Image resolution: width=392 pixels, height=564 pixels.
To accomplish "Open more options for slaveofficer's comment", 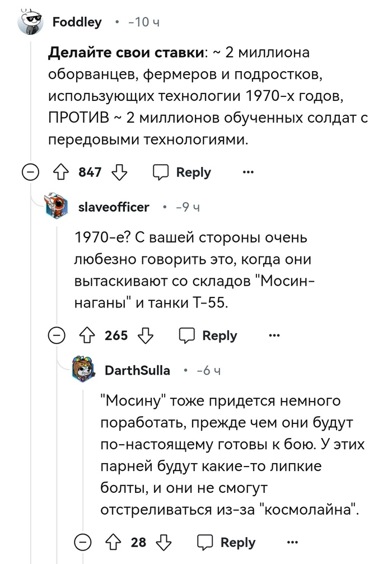I will (274, 335).
